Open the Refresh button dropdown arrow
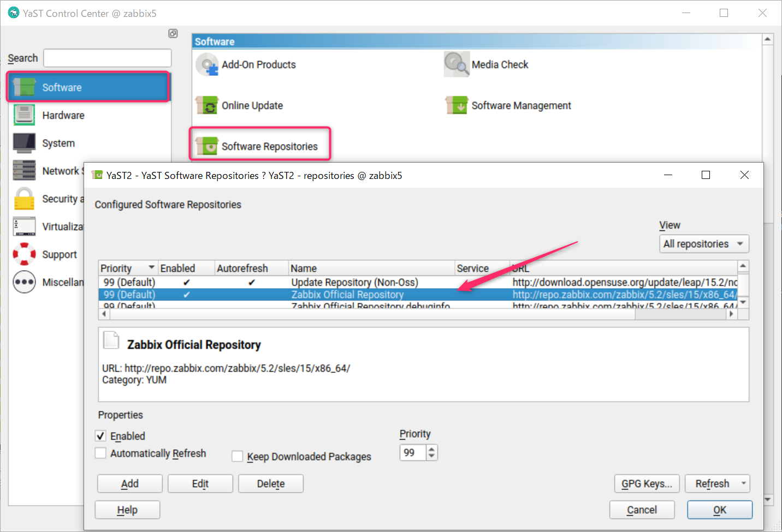Image resolution: width=782 pixels, height=532 pixels. point(743,483)
